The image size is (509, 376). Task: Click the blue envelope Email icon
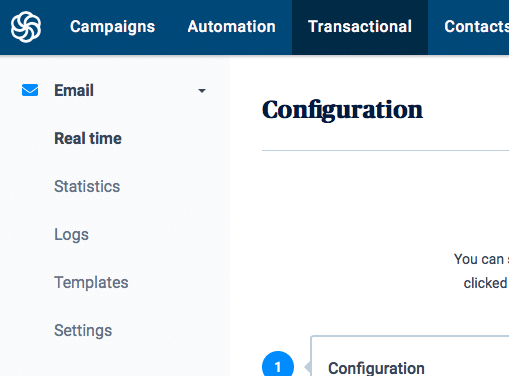pos(30,90)
